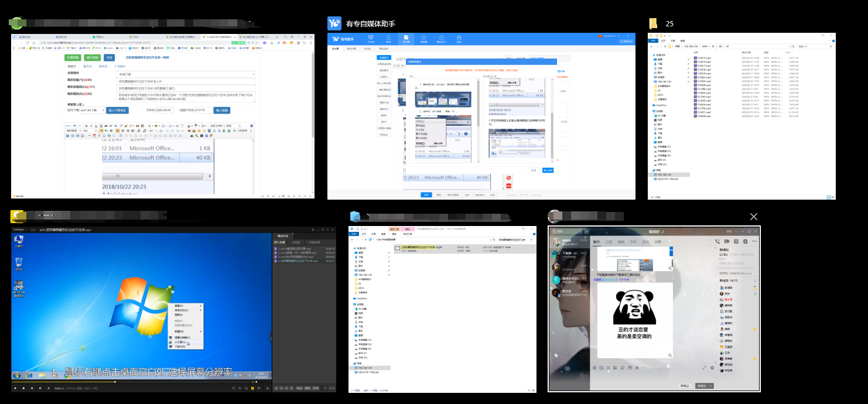Select OneDrive in the 25 folder window tree
Image resolution: width=868 pixels, height=404 pixels.
tap(659, 105)
